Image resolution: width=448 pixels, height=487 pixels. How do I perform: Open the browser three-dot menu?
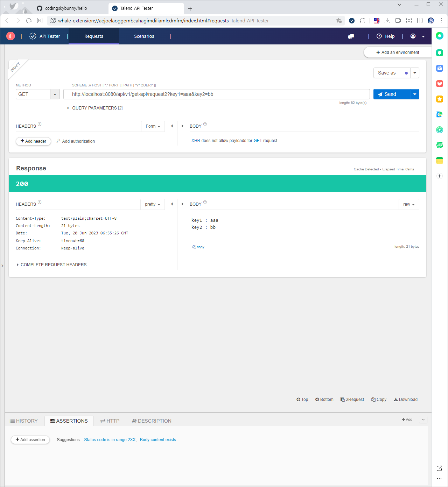pos(441,21)
